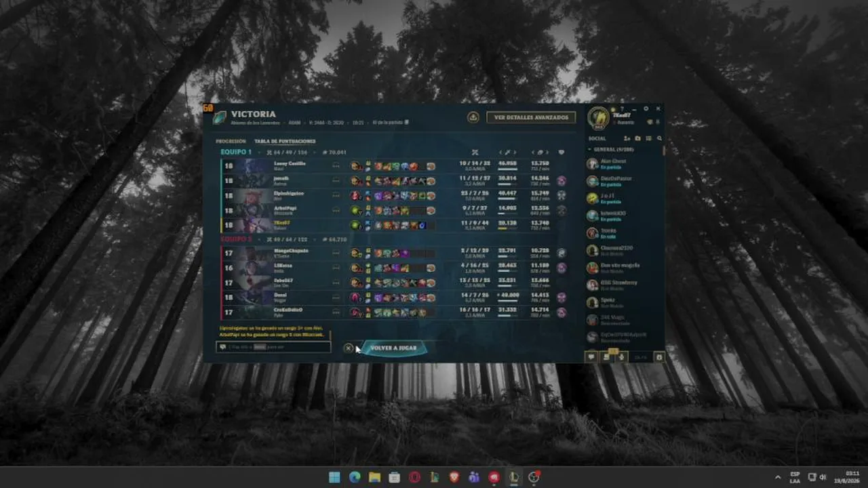Open File Explorer from the taskbar
868x488 pixels.
(374, 477)
